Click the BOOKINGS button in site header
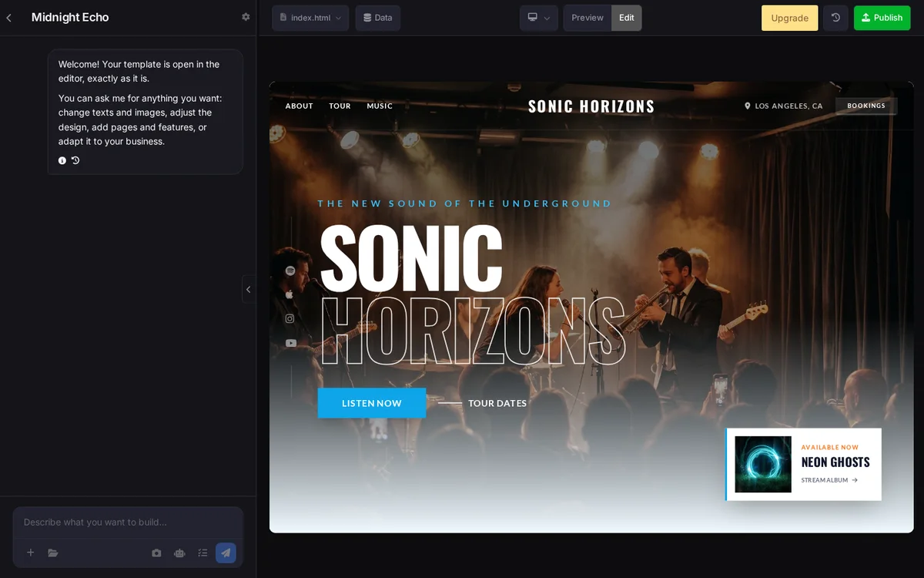 pos(866,106)
